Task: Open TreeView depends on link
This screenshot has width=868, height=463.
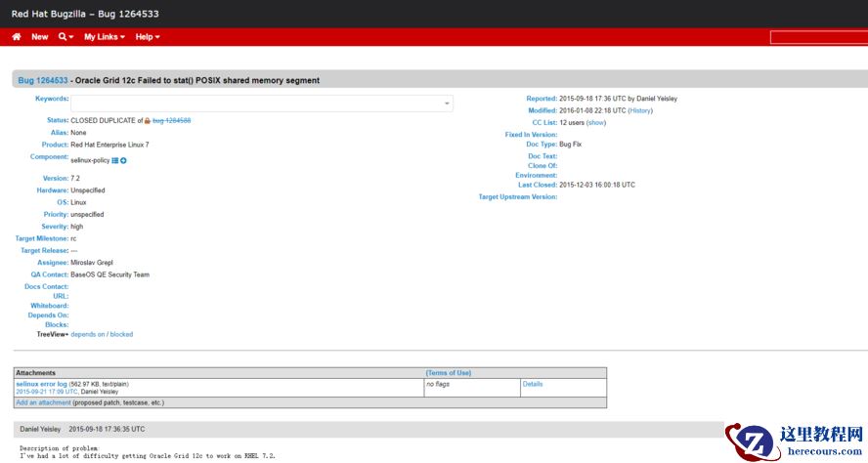Action: (x=87, y=334)
